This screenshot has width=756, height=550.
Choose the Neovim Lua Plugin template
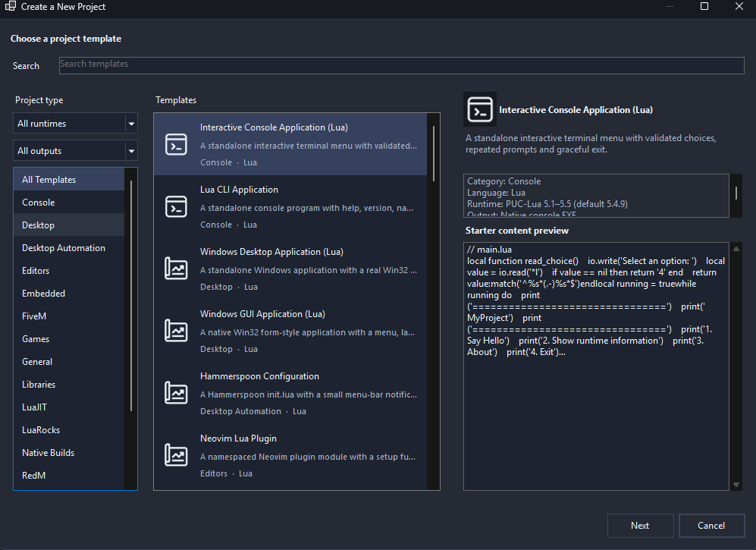click(290, 455)
